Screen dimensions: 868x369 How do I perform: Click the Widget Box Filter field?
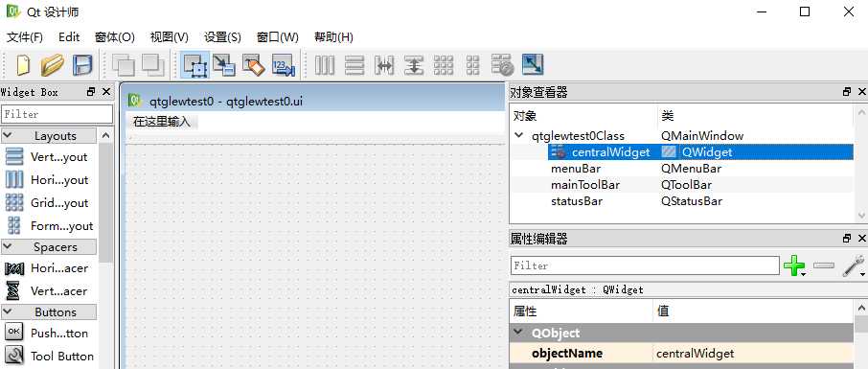pyautogui.click(x=57, y=114)
